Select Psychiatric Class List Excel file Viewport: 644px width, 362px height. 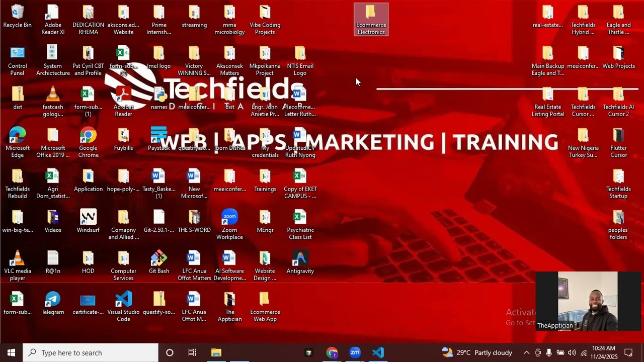300,225
